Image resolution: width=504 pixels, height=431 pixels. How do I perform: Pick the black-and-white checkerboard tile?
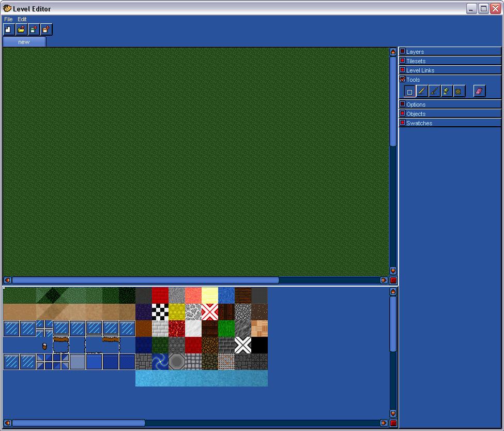(x=160, y=312)
